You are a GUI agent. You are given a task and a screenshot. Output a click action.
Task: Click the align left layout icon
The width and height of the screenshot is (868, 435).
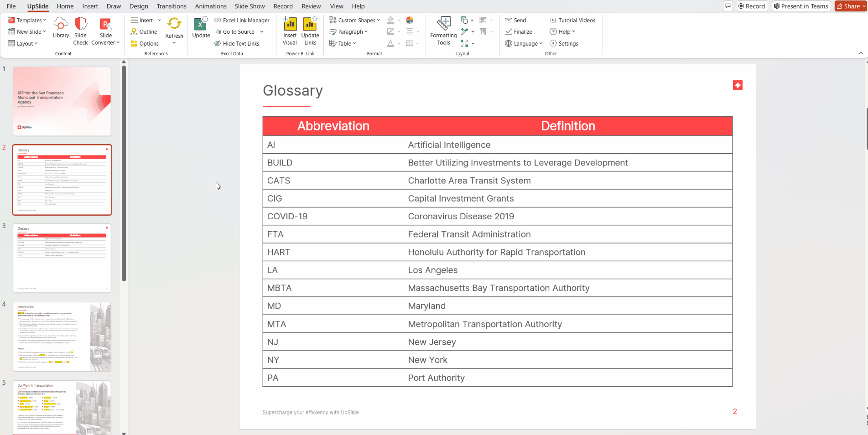tap(483, 20)
